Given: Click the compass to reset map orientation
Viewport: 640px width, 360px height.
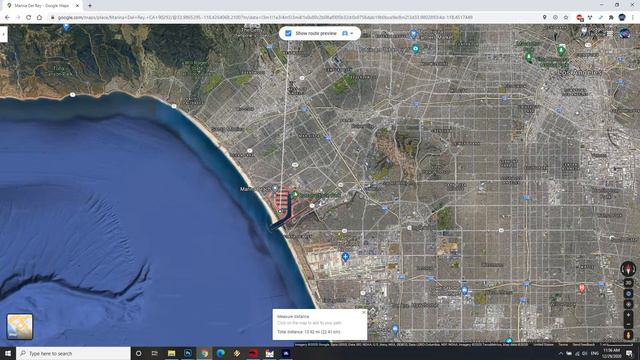Looking at the screenshot, I should 628,269.
